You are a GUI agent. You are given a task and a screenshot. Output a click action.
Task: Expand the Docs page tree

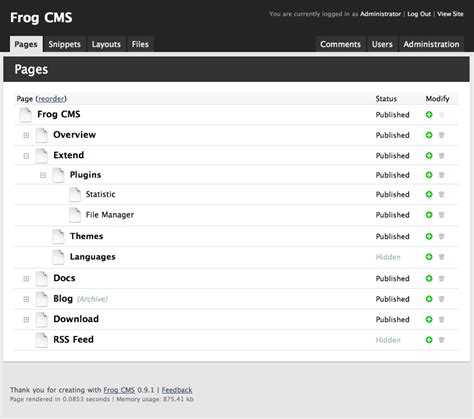[26, 279]
